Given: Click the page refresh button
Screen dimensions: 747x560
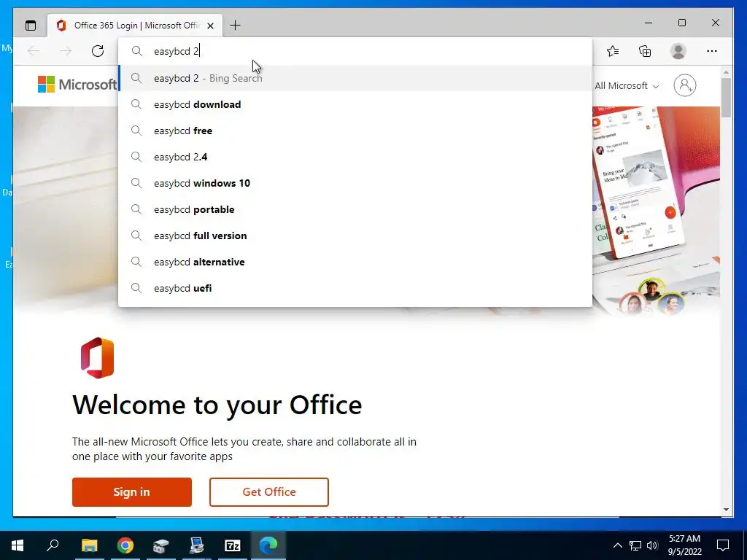Looking at the screenshot, I should [x=98, y=51].
